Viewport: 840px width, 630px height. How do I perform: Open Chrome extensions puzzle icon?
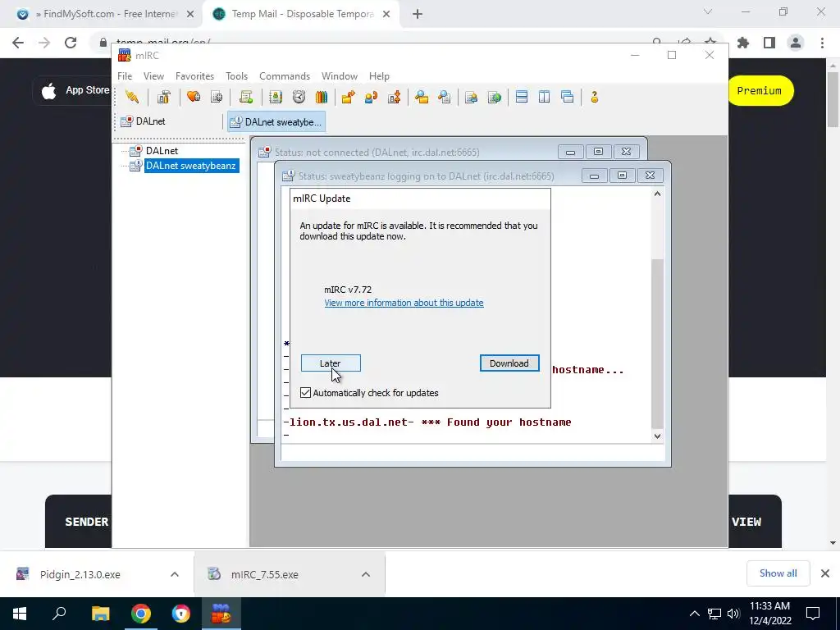tap(743, 43)
